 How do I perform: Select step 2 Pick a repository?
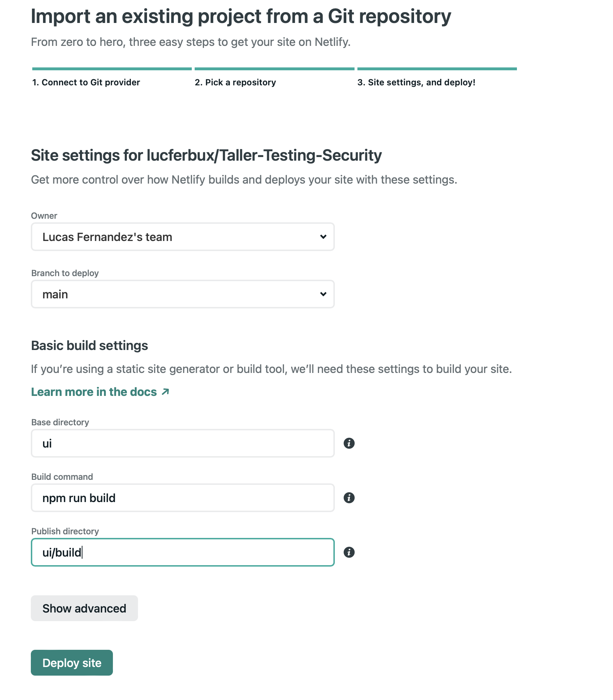point(235,82)
